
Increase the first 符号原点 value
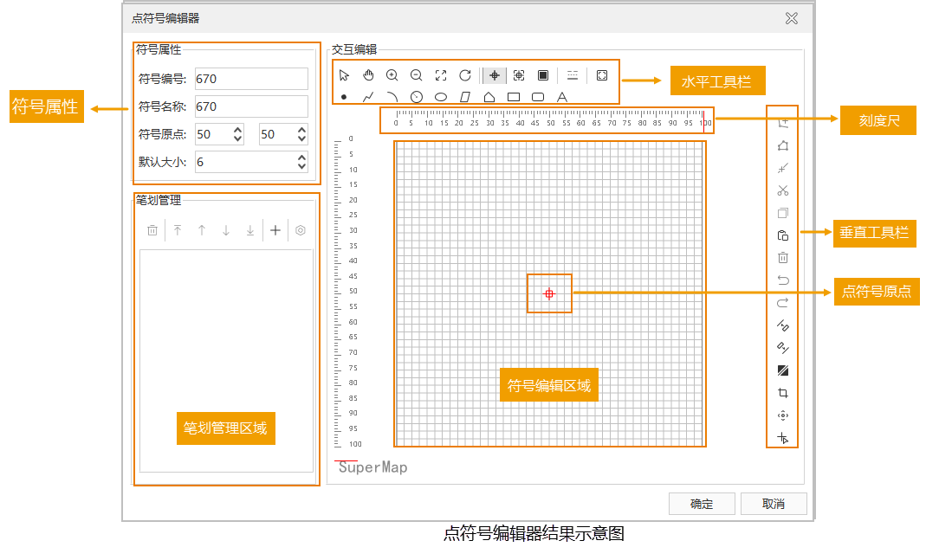[237, 130]
